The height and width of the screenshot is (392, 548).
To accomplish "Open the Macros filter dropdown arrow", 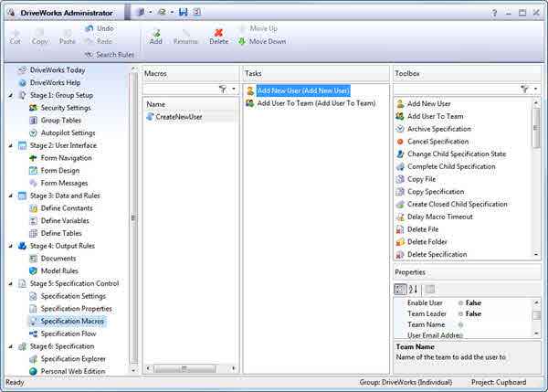I will coord(235,89).
